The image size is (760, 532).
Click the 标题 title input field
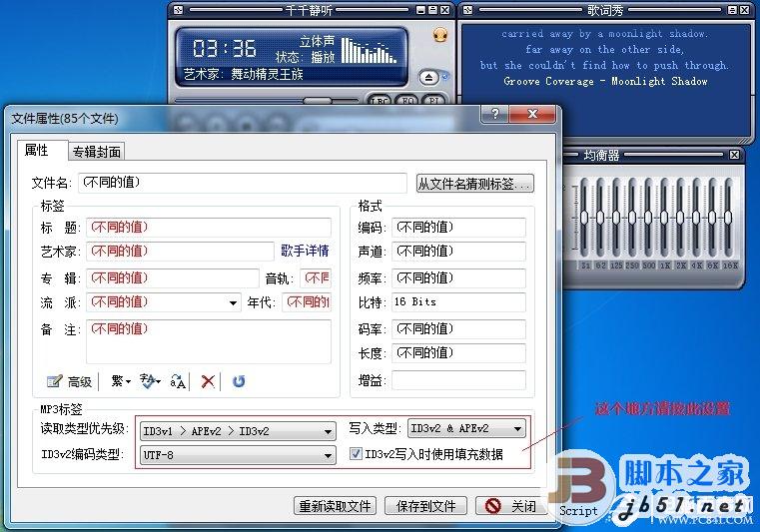pyautogui.click(x=209, y=228)
